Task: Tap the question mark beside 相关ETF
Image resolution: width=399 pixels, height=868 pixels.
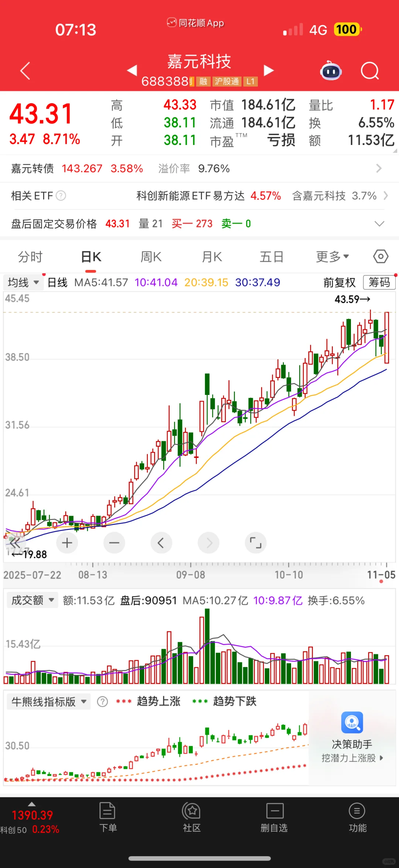Action: click(61, 196)
